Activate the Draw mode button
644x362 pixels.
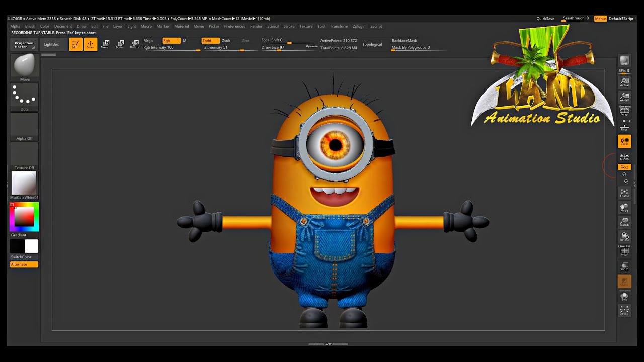point(90,44)
